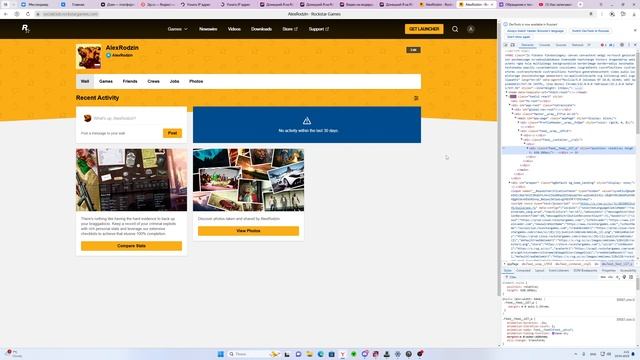Open the Downloads menu item
The height and width of the screenshot is (360, 640).
pyautogui.click(x=262, y=29)
